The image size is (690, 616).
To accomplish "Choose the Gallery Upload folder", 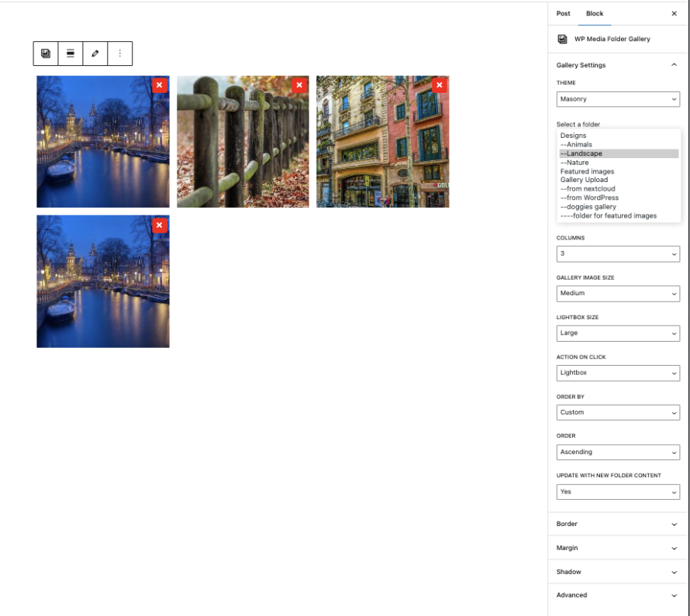I will point(584,180).
